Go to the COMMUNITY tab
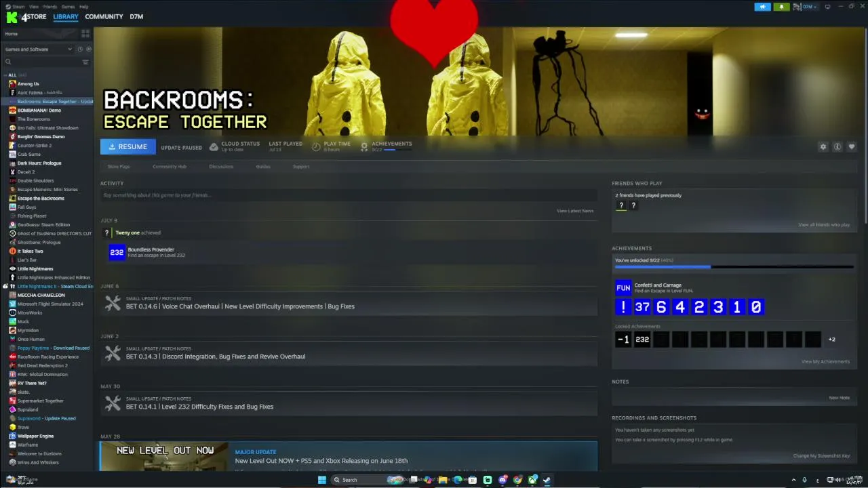The image size is (868, 488). point(104,16)
